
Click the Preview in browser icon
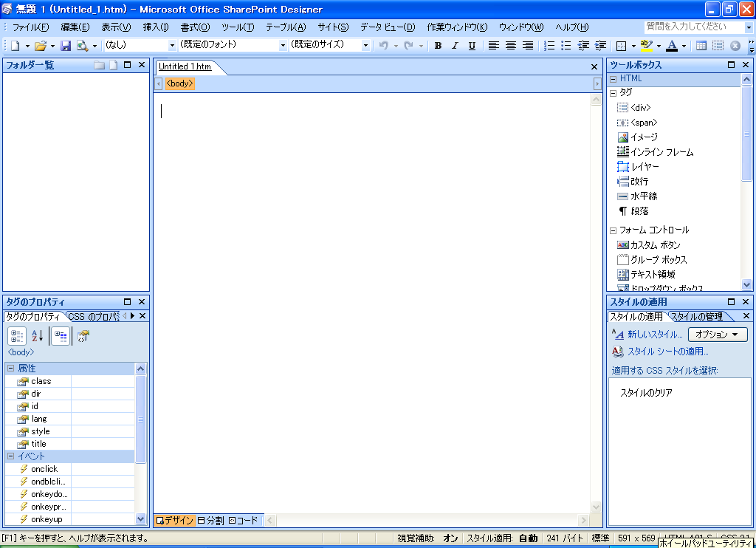(83, 46)
